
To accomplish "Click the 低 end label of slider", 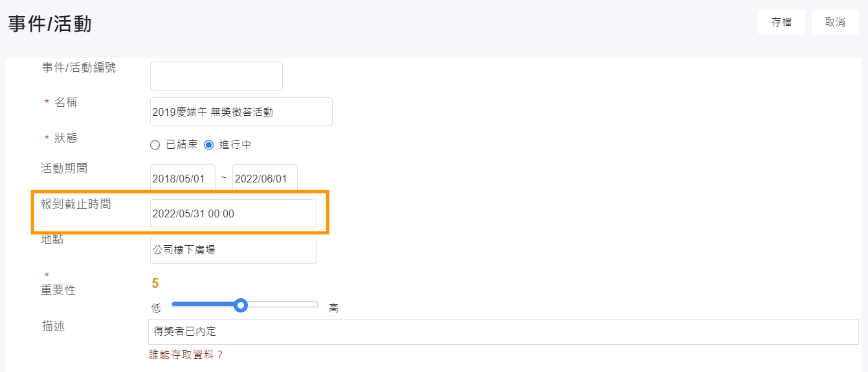I will point(156,309).
